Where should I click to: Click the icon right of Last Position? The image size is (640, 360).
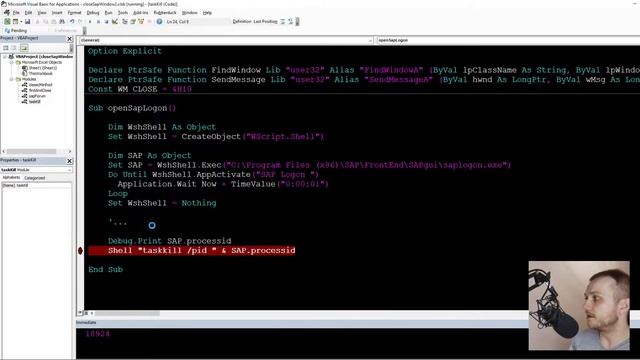click(282, 21)
